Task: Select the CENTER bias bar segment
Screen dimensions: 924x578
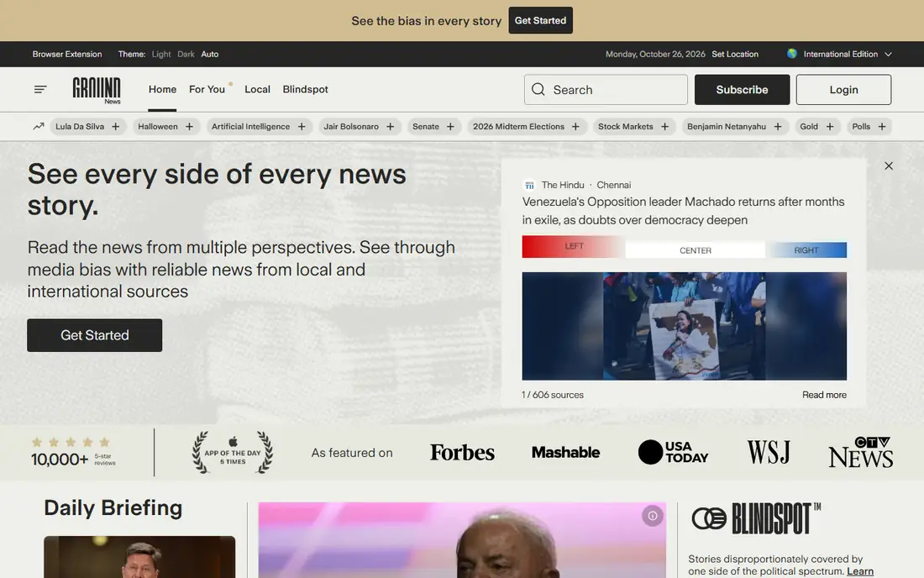Action: point(696,250)
